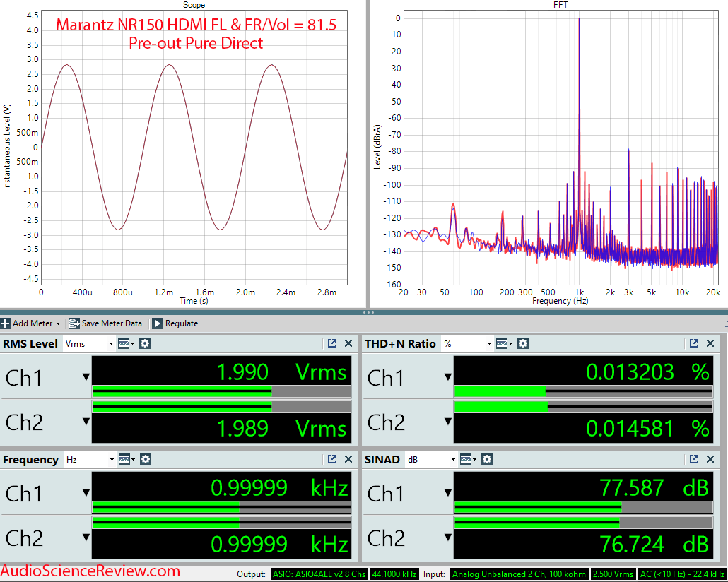The image size is (728, 582).
Task: Close the THD+N Ratio meter
Action: [x=710, y=343]
